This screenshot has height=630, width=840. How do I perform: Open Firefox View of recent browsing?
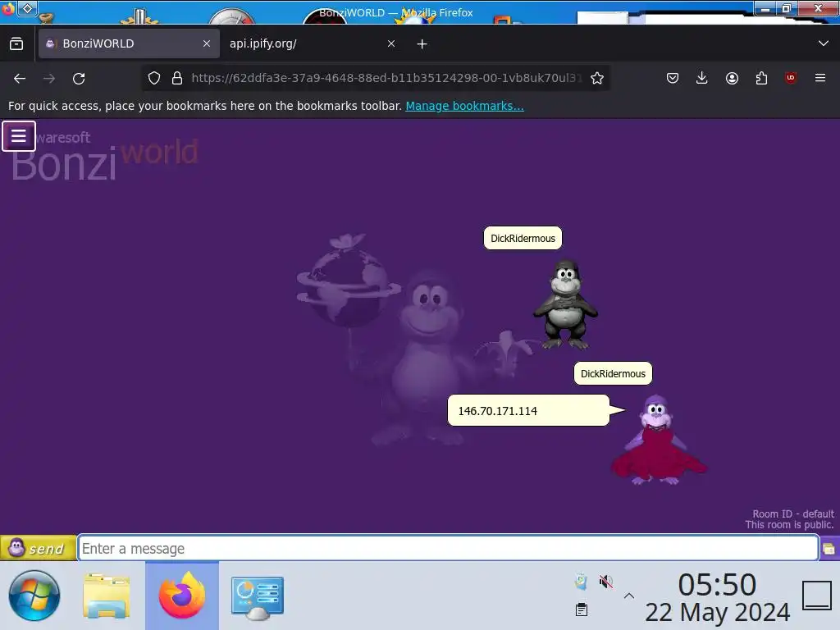[x=16, y=43]
